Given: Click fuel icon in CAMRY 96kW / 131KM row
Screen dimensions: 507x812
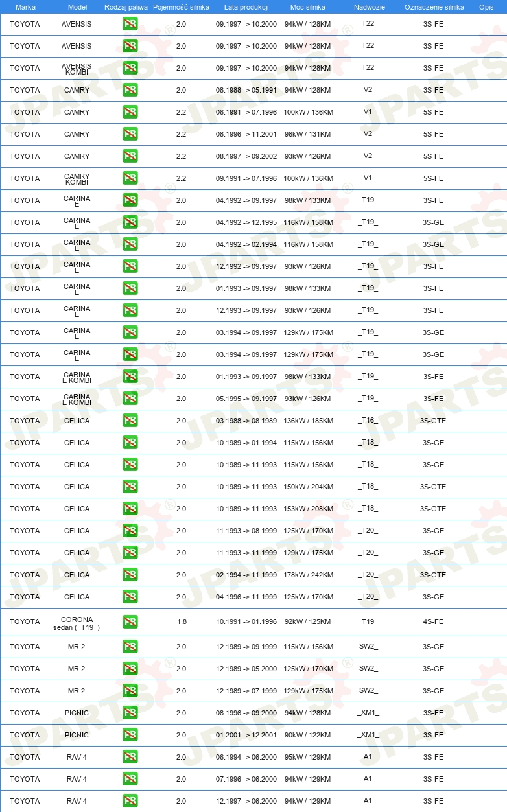Looking at the screenshot, I should [x=130, y=134].
